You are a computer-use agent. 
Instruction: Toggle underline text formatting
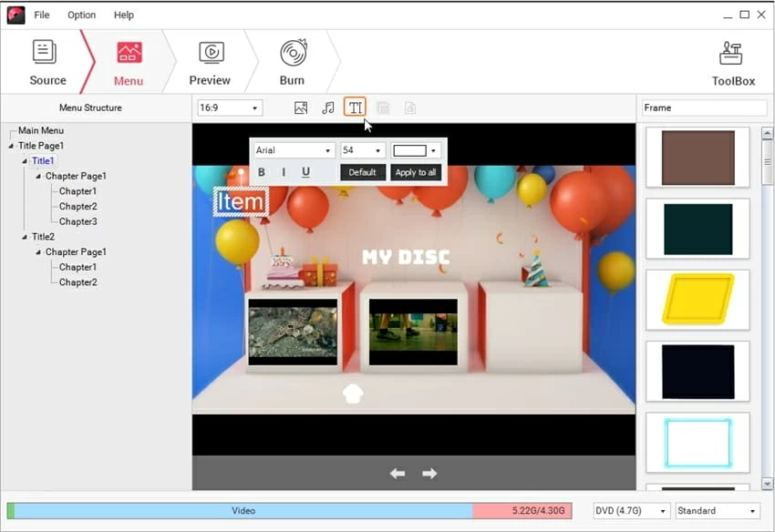[305, 172]
